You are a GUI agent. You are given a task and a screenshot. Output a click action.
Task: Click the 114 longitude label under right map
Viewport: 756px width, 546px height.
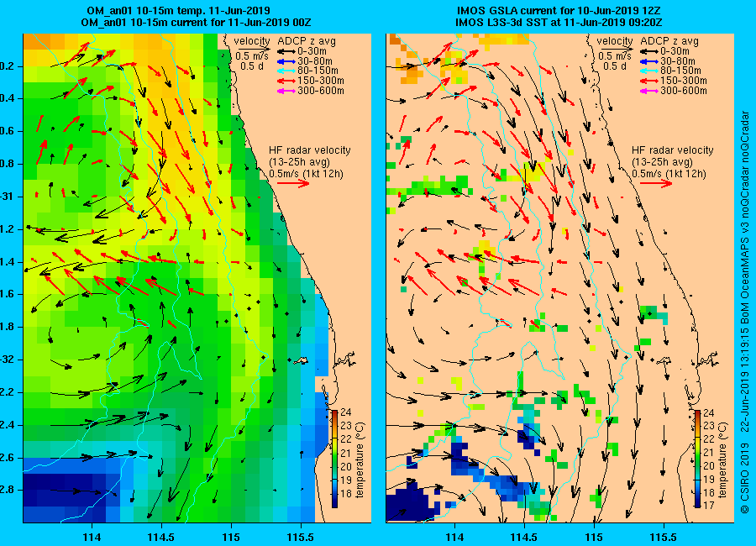coord(454,537)
